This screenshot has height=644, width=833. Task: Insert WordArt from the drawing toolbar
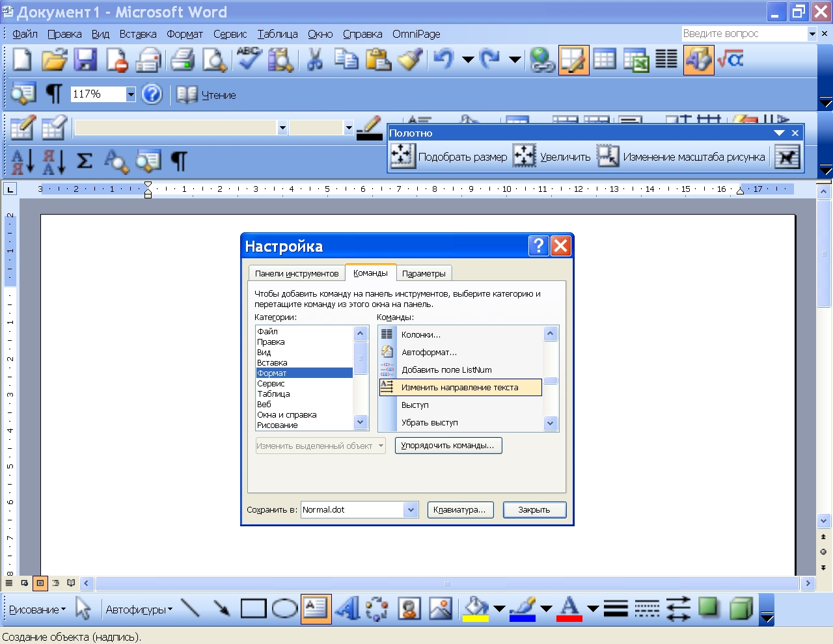coord(347,609)
